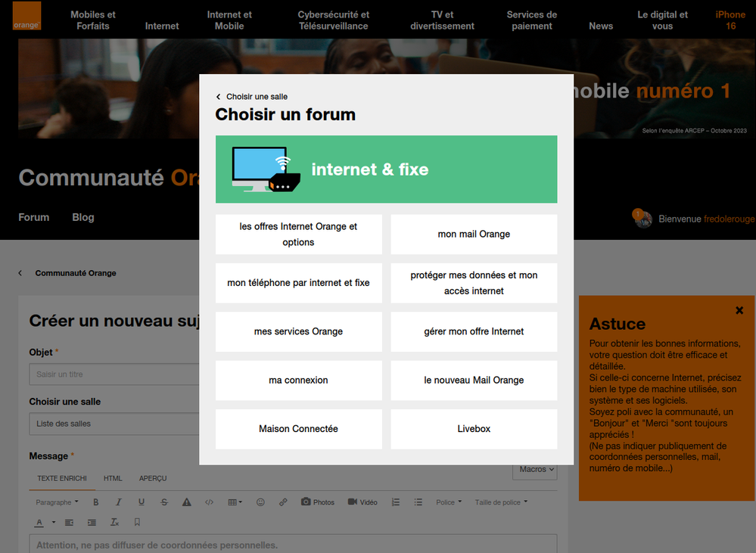Click the insert link icon
The image size is (756, 553).
point(283,502)
